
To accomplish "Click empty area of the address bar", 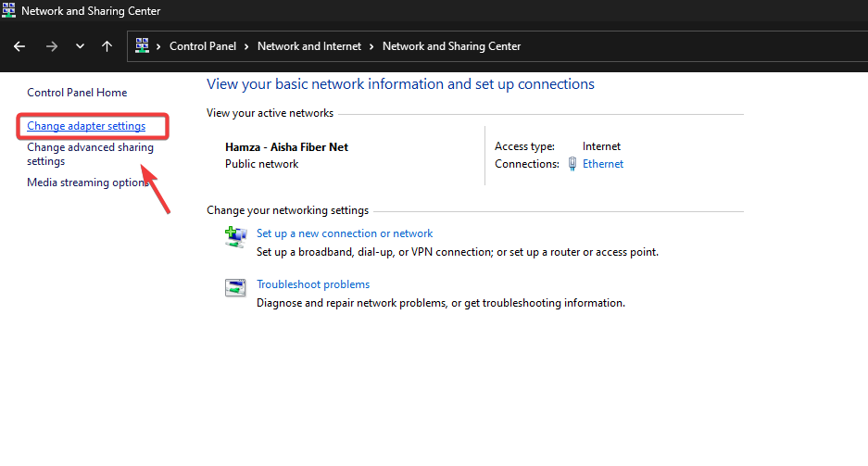I will pyautogui.click(x=695, y=46).
